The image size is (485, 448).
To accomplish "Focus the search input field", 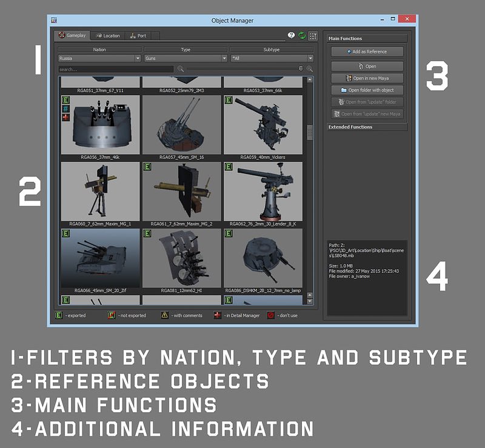I will [x=116, y=69].
